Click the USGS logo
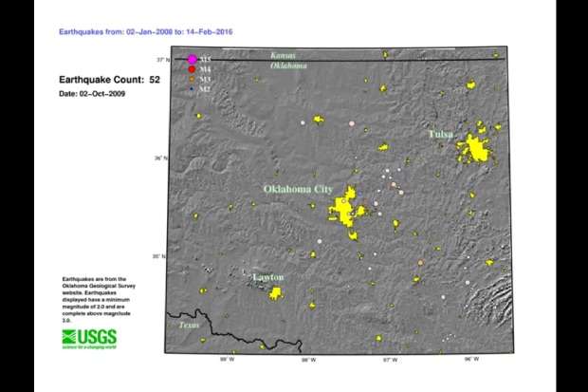Screen dimensions: 588x392 point(89,339)
